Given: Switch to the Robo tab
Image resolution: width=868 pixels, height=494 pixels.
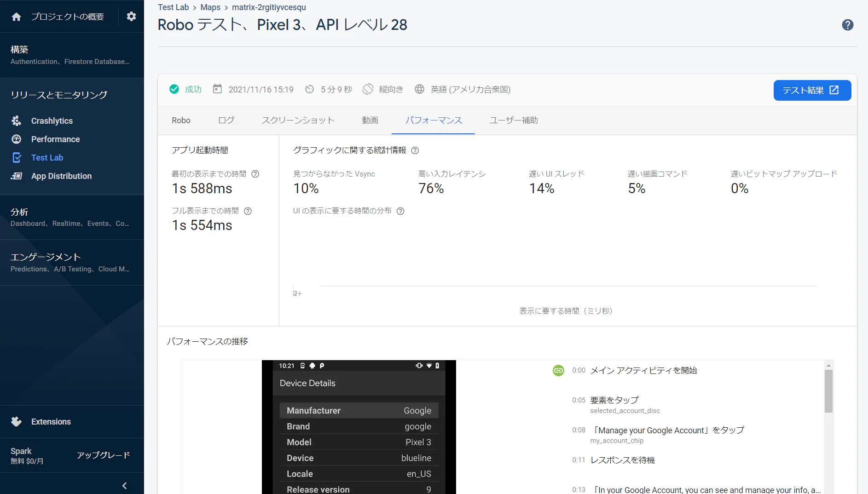Looking at the screenshot, I should coord(181,121).
